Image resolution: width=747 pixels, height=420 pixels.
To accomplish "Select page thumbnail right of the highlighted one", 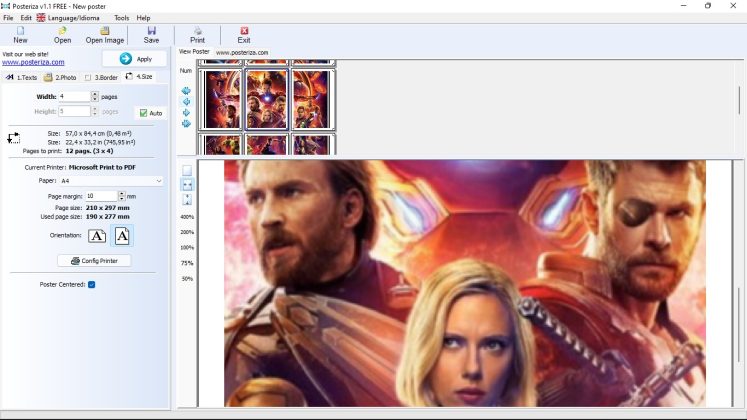I will (313, 100).
